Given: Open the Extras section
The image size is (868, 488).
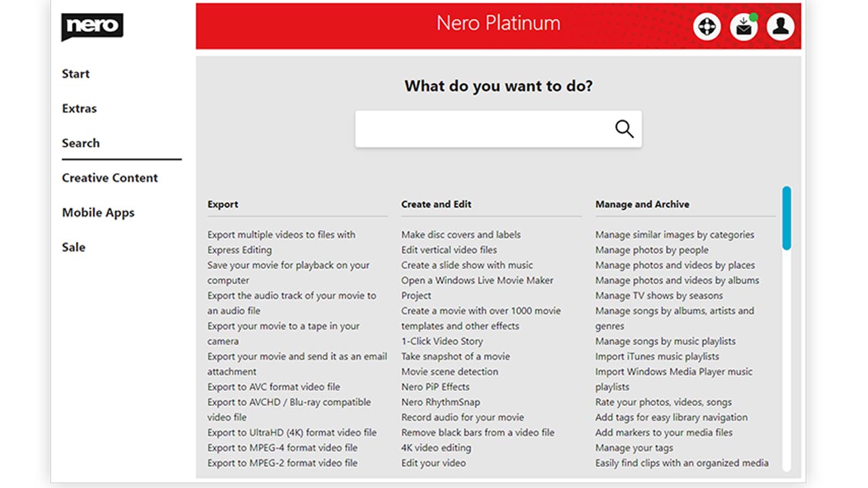Looking at the screenshot, I should pyautogui.click(x=79, y=108).
